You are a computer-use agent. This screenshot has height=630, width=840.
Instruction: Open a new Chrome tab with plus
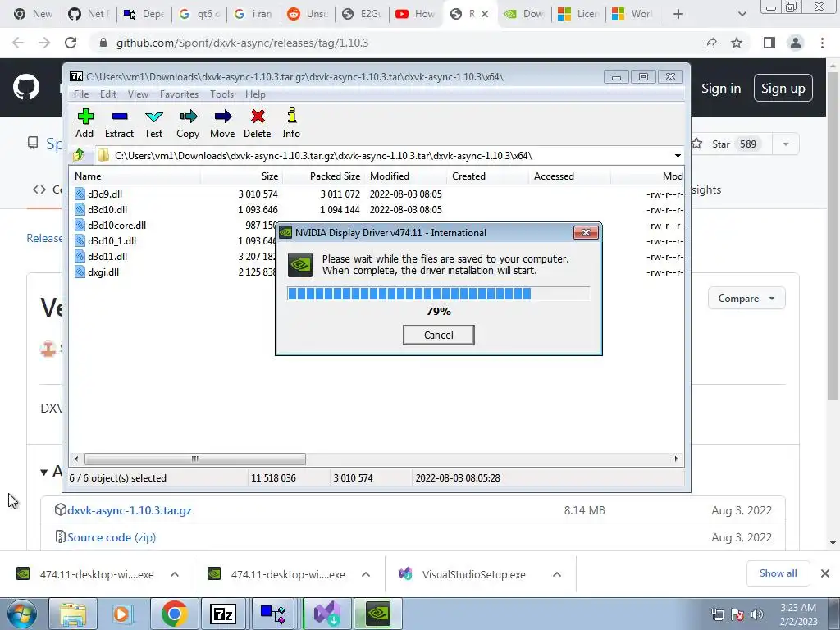(x=678, y=14)
